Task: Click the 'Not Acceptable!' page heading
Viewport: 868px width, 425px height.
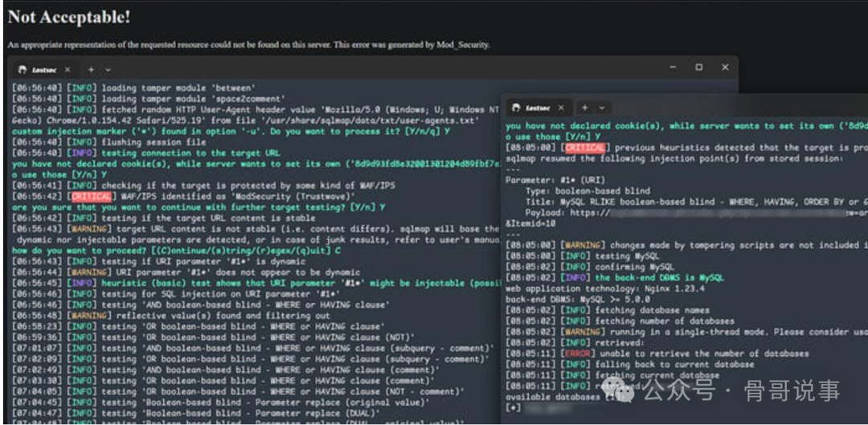Action: (x=69, y=17)
